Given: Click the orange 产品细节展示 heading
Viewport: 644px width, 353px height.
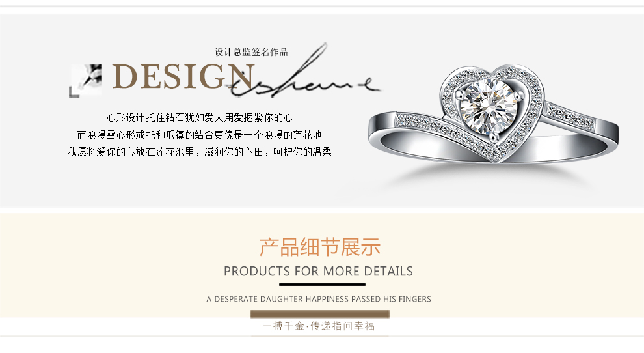Looking at the screenshot, I should [319, 247].
